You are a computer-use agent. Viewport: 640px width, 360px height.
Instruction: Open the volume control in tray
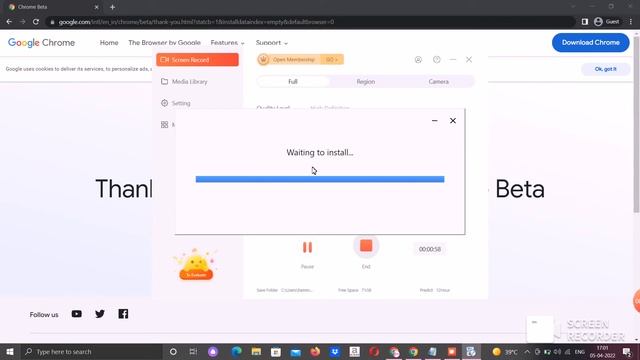pyautogui.click(x=557, y=351)
